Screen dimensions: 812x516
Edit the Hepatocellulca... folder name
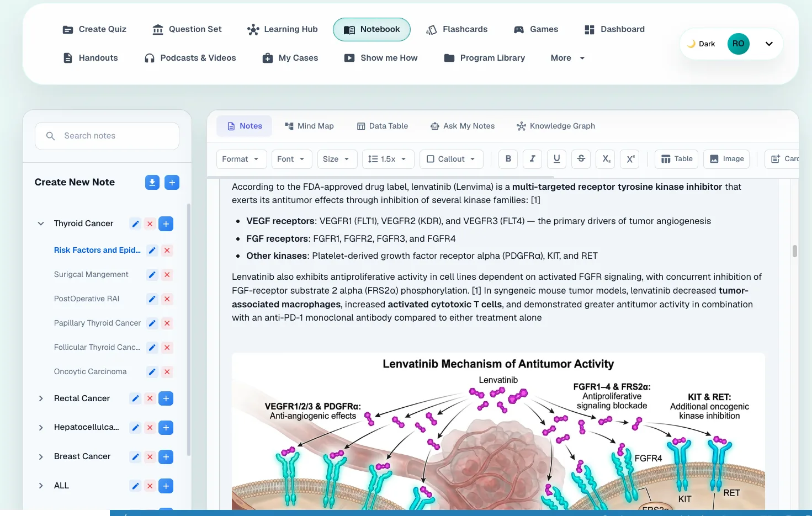pos(135,427)
